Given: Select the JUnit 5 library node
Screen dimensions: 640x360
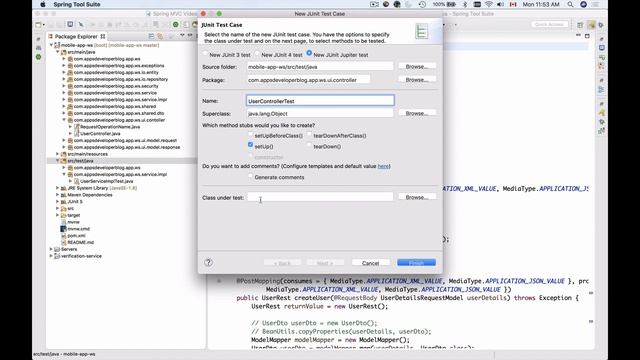Looking at the screenshot, I should pos(75,202).
